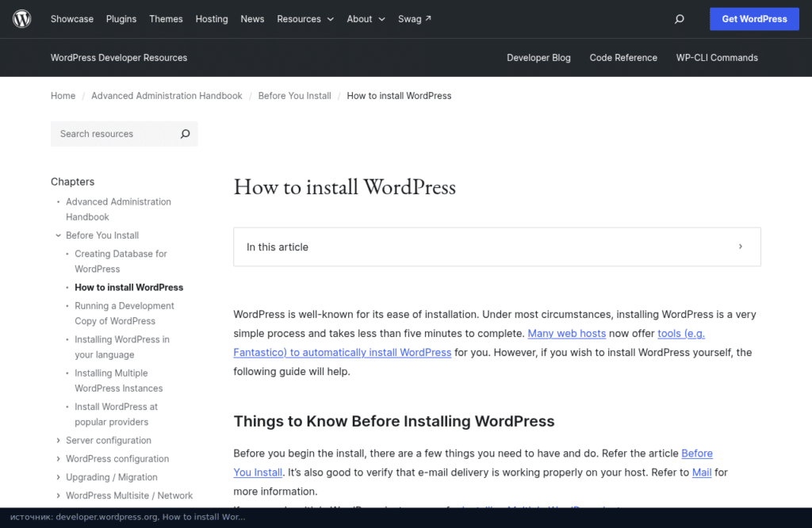Go to the Developer Blog
This screenshot has width=812, height=528.
tap(538, 58)
